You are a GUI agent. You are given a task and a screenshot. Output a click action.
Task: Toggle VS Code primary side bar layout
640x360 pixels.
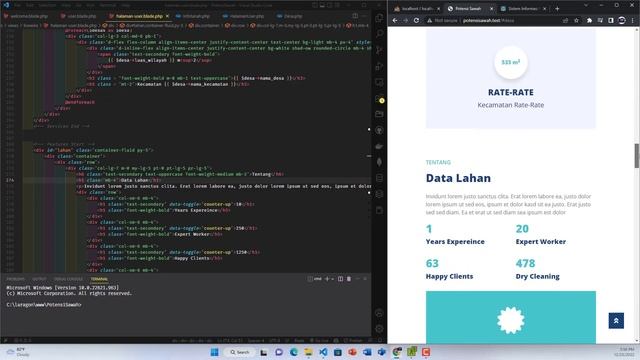pyautogui.click(x=315, y=5)
